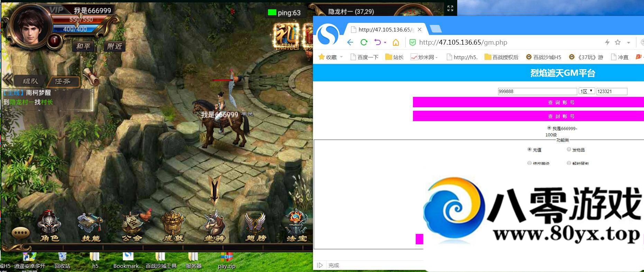Click the blue MP bar 400/400

pos(75,29)
